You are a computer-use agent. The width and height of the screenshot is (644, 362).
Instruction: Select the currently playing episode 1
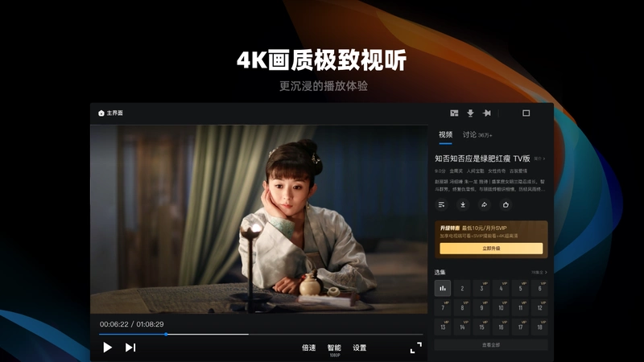tap(443, 288)
